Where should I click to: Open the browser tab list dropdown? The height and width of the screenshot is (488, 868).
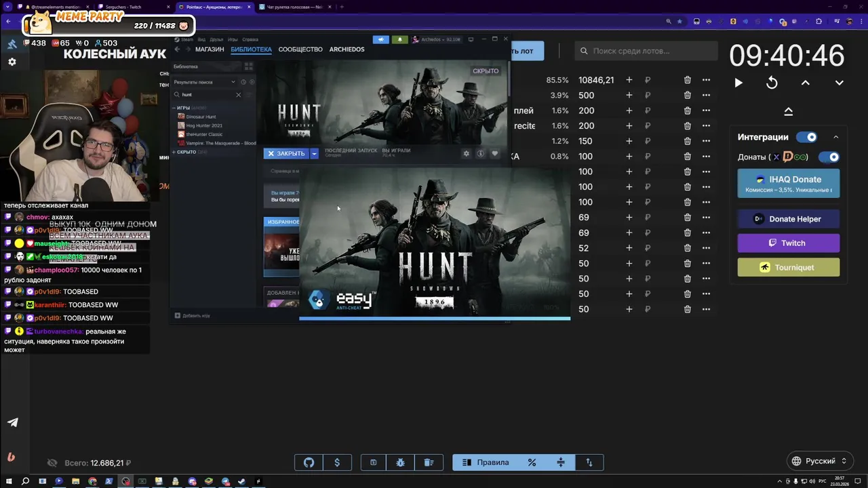point(8,7)
